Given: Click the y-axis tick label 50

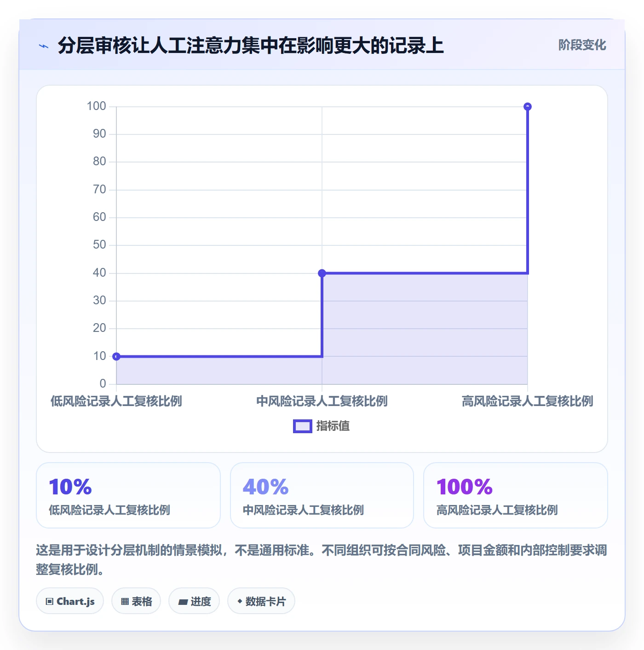Looking at the screenshot, I should (x=99, y=245).
